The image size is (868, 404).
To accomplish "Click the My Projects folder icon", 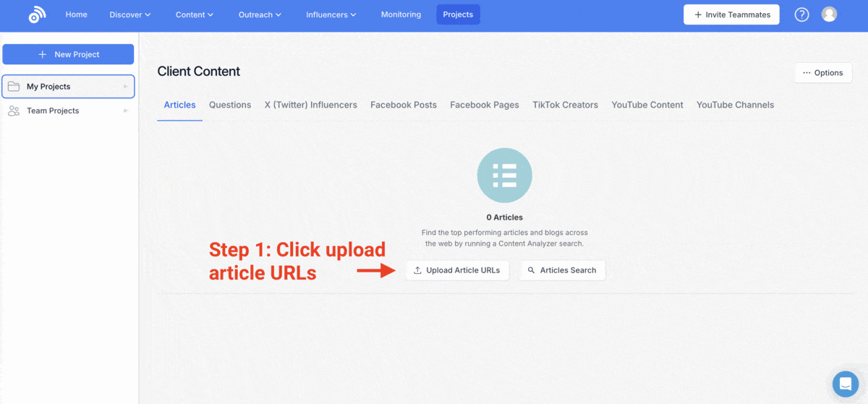I will (14, 87).
